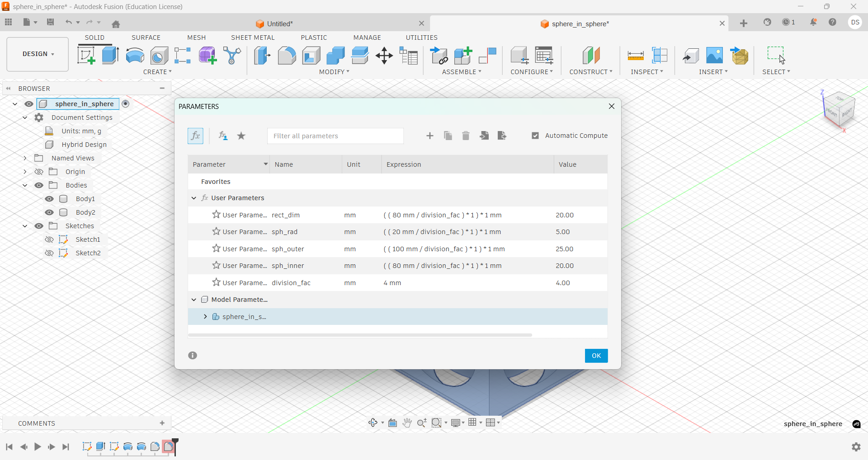Click the ViewCube in the viewport
Screen dimensions: 868x460
click(840, 110)
